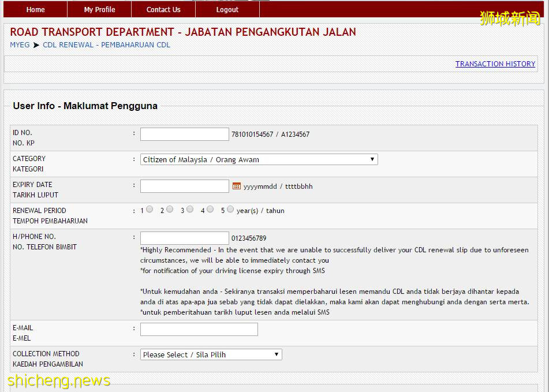Image resolution: width=549 pixels, height=392 pixels.
Task: Pick the 4 year renewal radio button
Action: pos(210,210)
